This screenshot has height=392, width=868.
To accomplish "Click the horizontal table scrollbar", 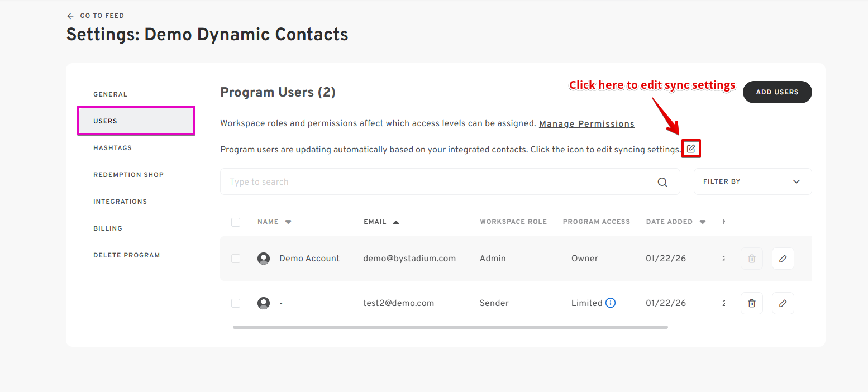I will [450, 327].
